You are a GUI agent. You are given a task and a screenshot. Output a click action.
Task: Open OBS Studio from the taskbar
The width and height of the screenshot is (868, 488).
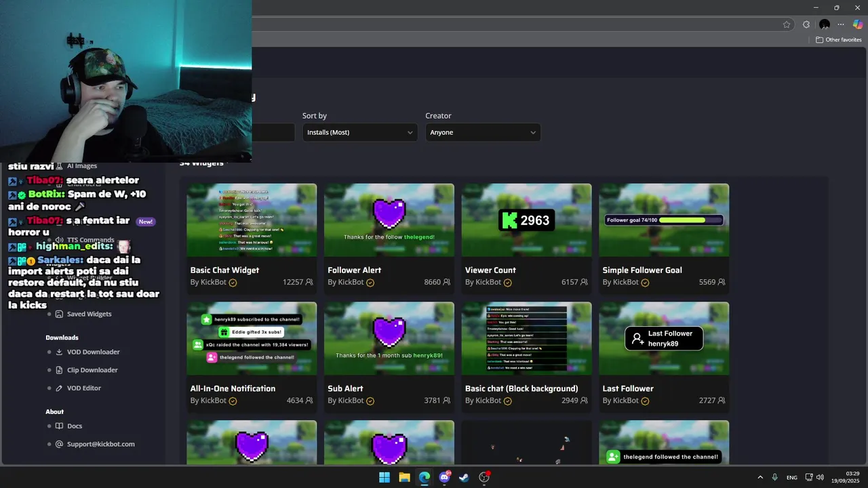point(484,477)
